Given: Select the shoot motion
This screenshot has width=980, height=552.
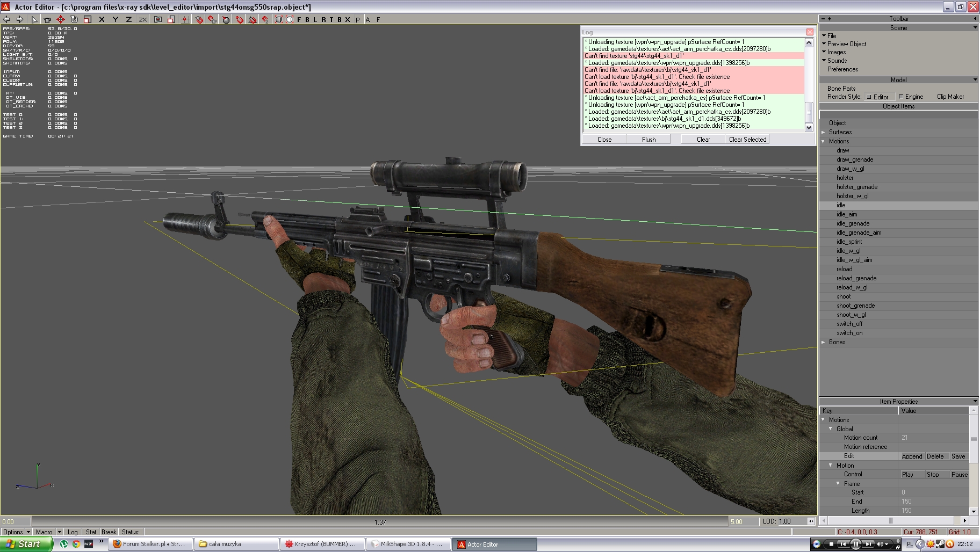Looking at the screenshot, I should pos(844,296).
